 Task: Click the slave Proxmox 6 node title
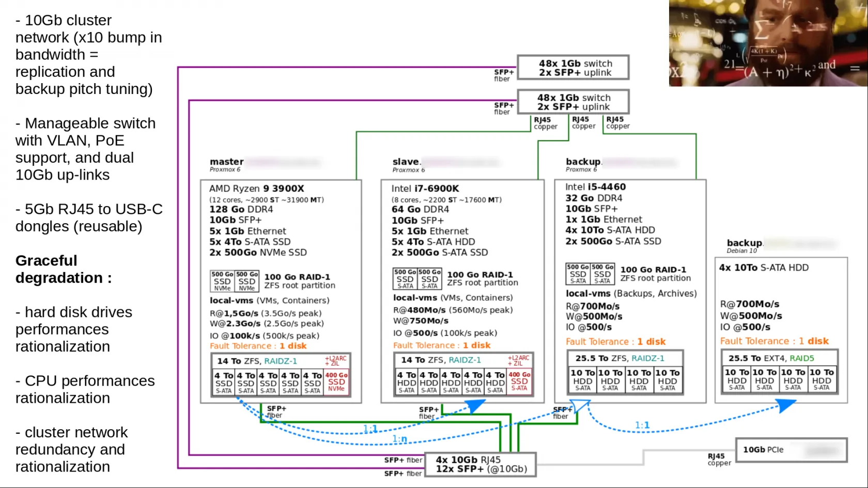(408, 164)
